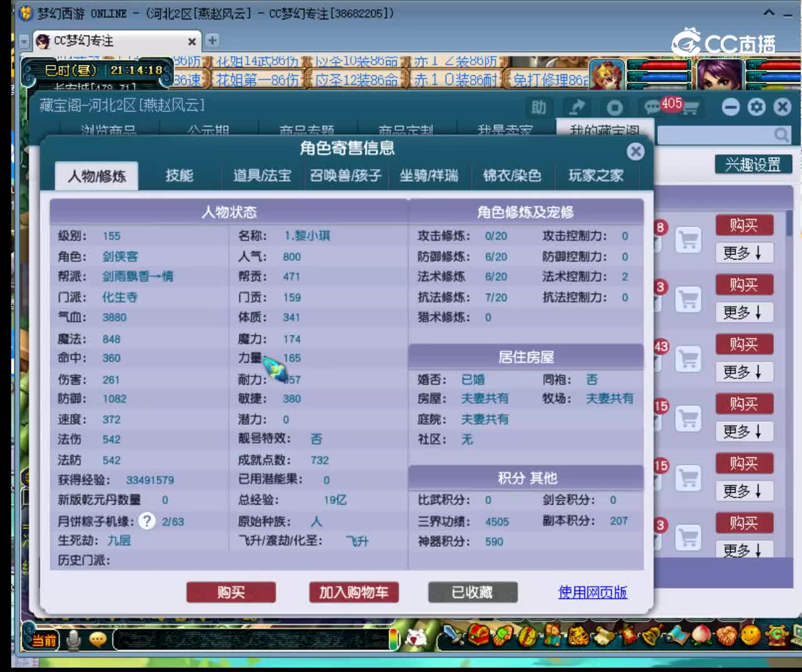Close the 角色寄售信息 dialog
Image resolution: width=802 pixels, height=672 pixels.
tap(635, 151)
